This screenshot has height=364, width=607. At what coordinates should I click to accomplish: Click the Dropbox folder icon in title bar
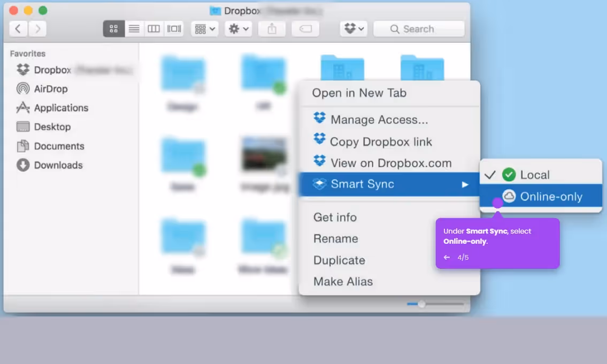[x=215, y=11]
